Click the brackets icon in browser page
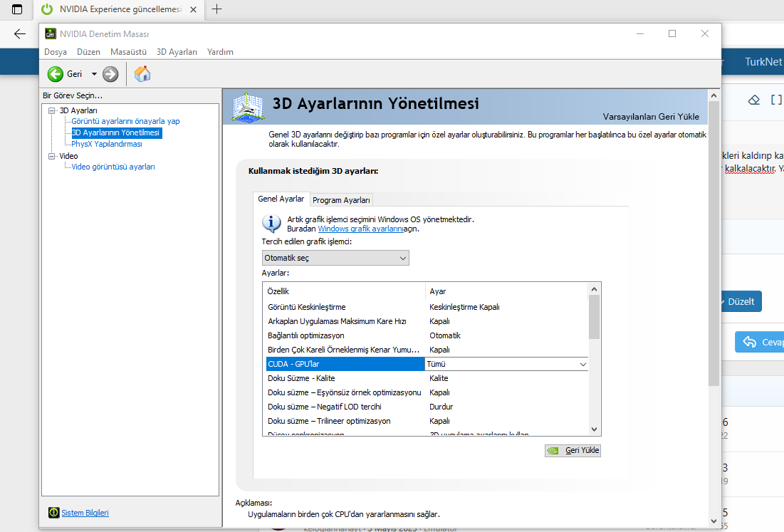784x532 pixels. point(776,100)
